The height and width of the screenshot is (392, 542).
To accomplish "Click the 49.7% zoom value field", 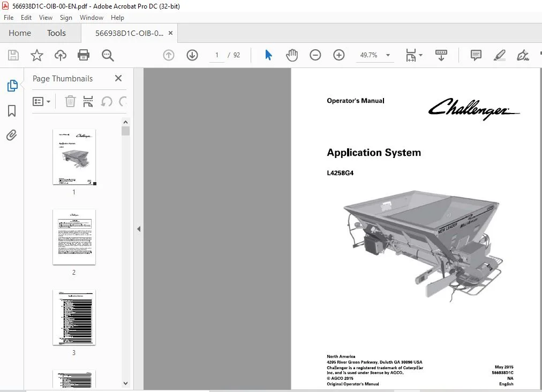I will tap(368, 55).
